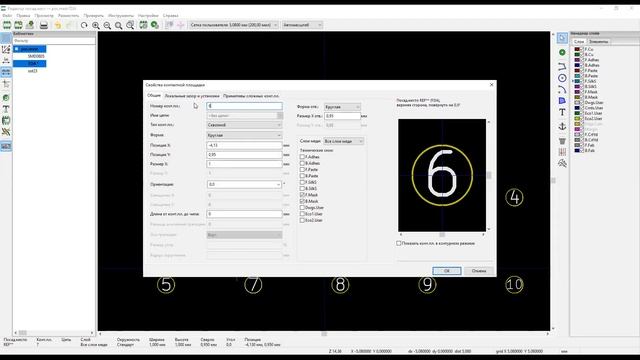640x360 pixels.
Task: Click Cancel (Отмена) in pad properties dialog
Action: click(479, 271)
